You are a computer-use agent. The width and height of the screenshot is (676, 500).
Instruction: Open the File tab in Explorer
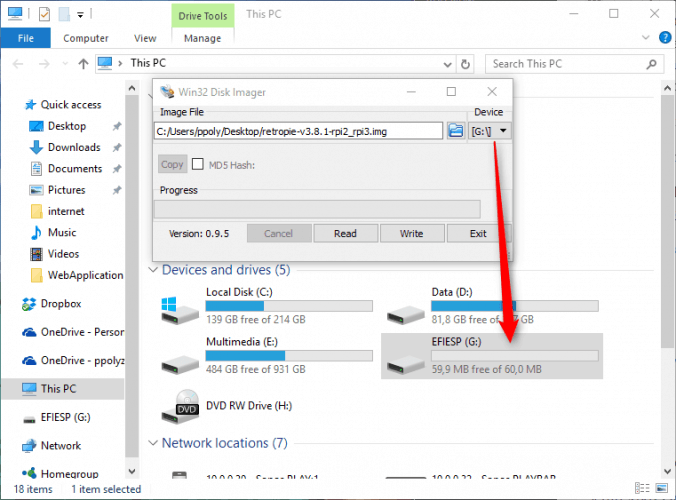click(26, 38)
